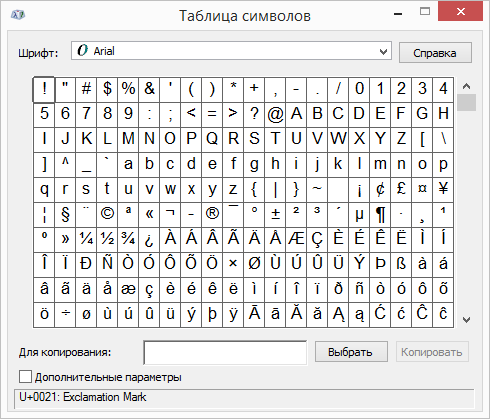Click the Копировать copy button
Viewport: 490px width, 419px height.
coord(432,352)
